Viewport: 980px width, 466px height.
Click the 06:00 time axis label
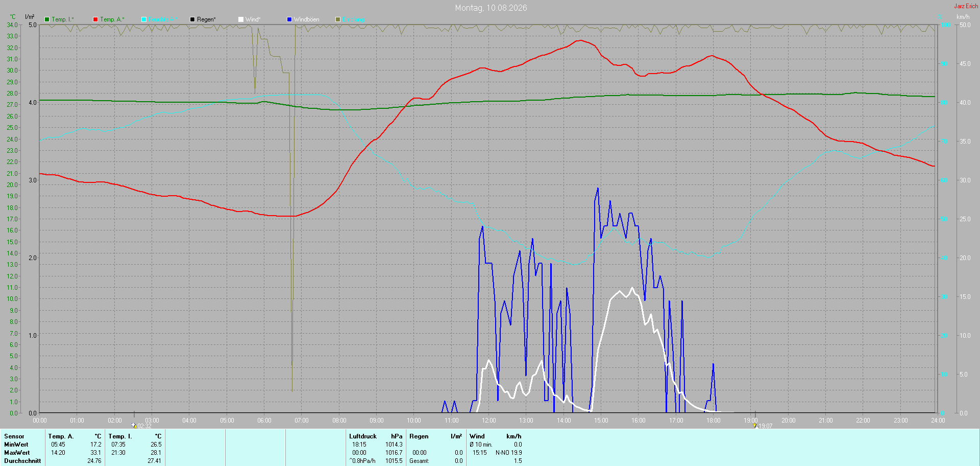pos(264,421)
